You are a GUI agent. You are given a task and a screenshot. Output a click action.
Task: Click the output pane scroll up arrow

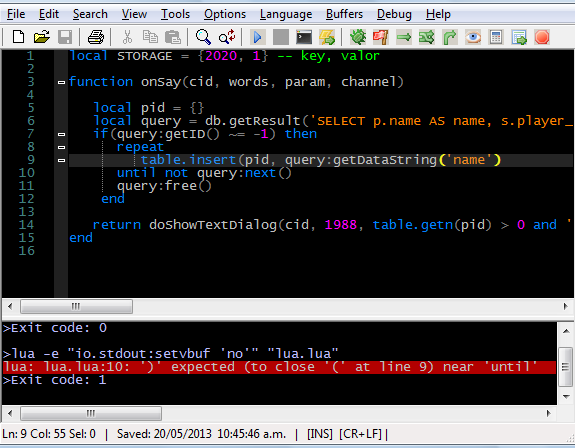[x=566, y=331]
